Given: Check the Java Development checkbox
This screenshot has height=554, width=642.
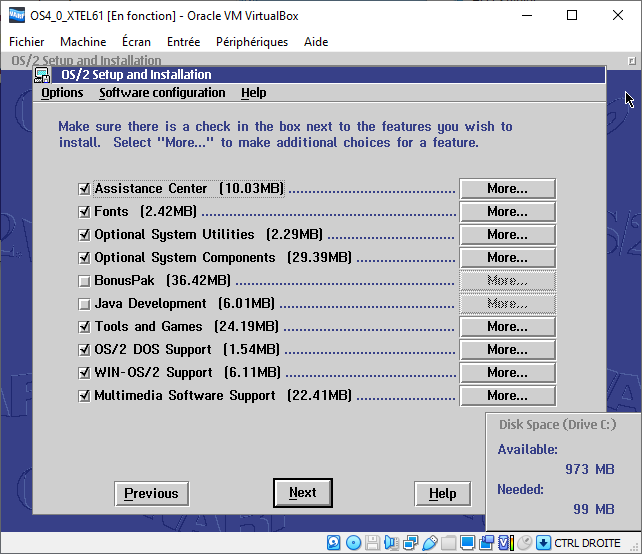Looking at the screenshot, I should [x=84, y=304].
